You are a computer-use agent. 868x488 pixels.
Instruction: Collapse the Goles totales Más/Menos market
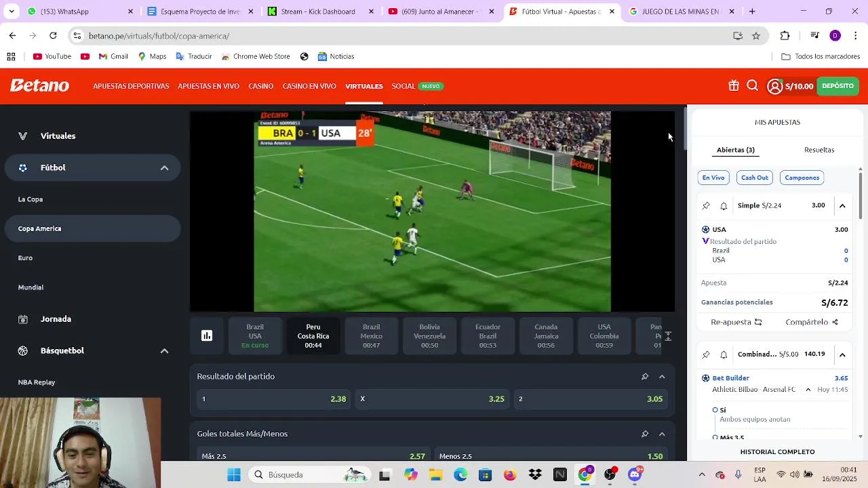tap(662, 434)
